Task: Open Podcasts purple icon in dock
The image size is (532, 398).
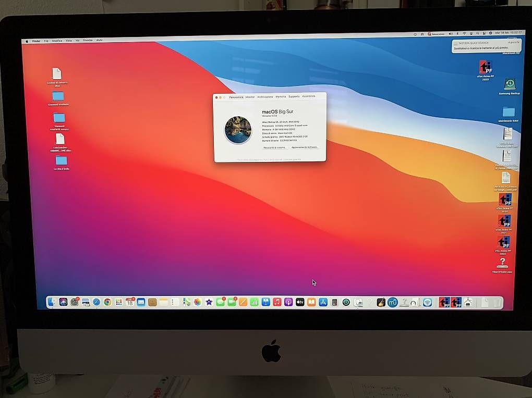Action: (288, 302)
